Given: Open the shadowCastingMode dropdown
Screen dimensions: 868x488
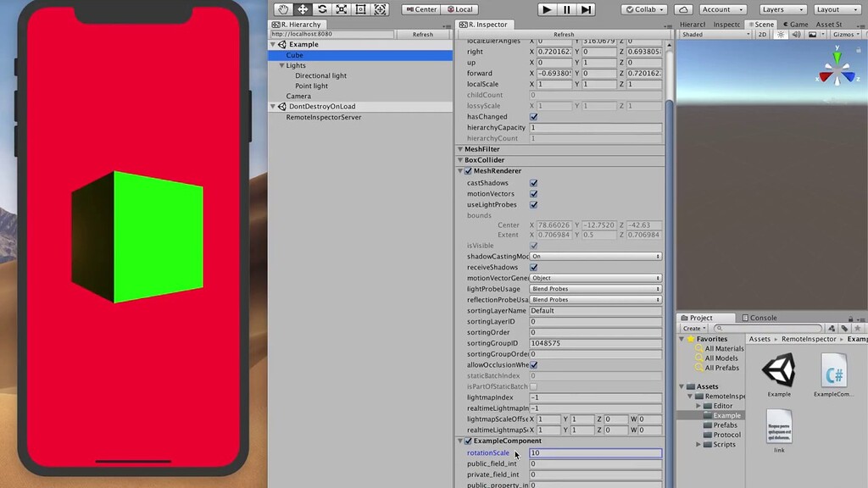Looking at the screenshot, I should coord(593,256).
